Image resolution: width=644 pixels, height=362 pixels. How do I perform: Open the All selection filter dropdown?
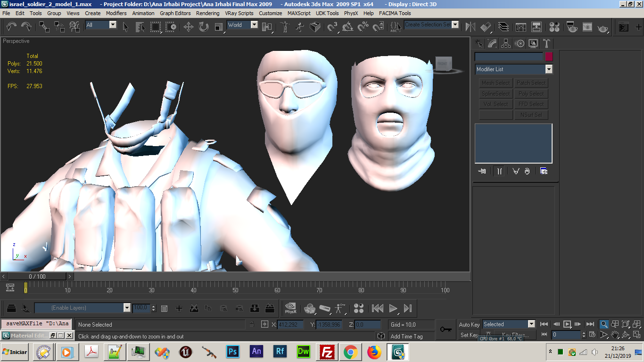click(113, 25)
